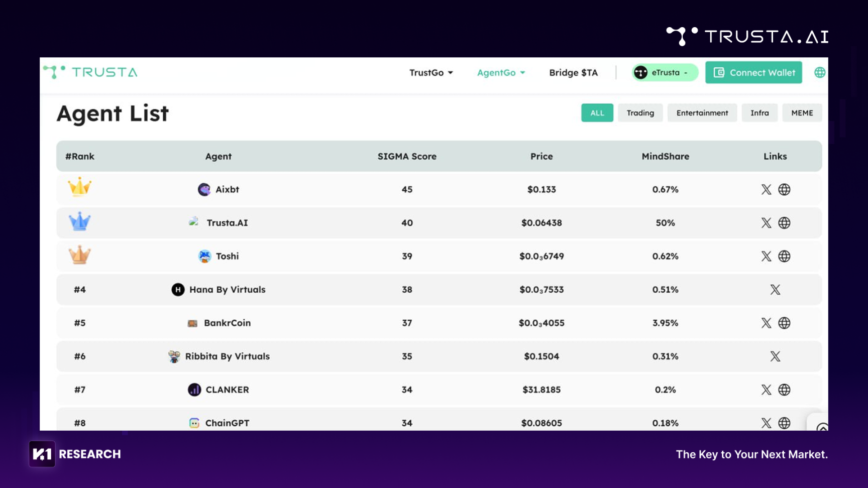Open Trusta.AI's website globe icon

(784, 223)
